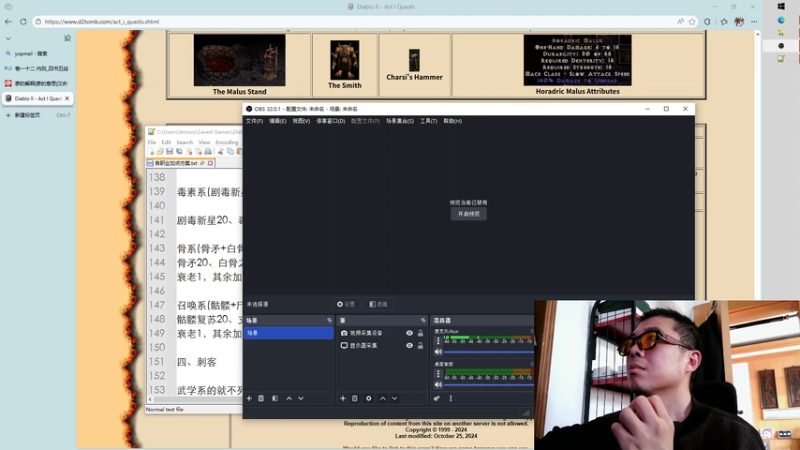The width and height of the screenshot is (800, 450).
Task: Collapse the Edge vertical tabs chevron
Action: (x=8, y=38)
